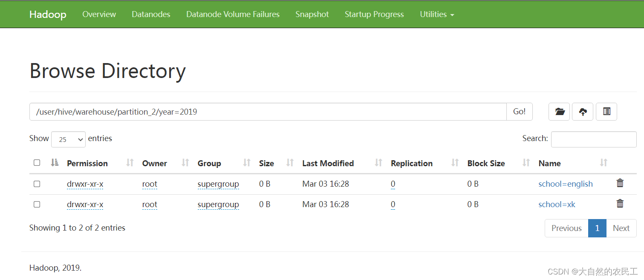The image size is (644, 280).
Task: Click the cut/paste list icon button
Action: point(606,112)
